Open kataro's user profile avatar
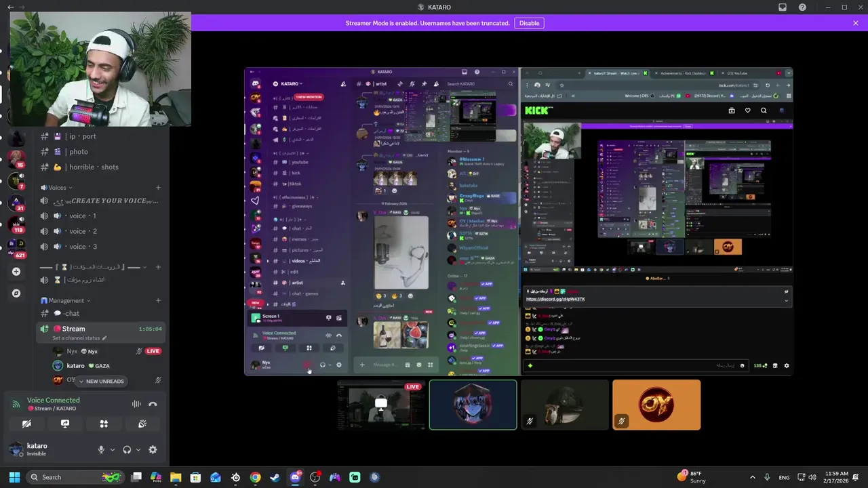 coord(16,449)
